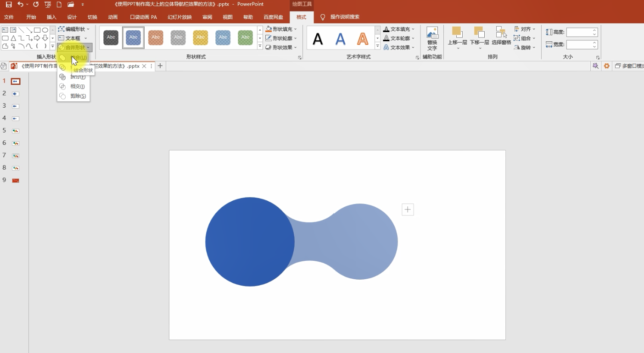This screenshot has width=644, height=353.
Task: Apply the orange Abc shape style swatch
Action: (x=156, y=37)
